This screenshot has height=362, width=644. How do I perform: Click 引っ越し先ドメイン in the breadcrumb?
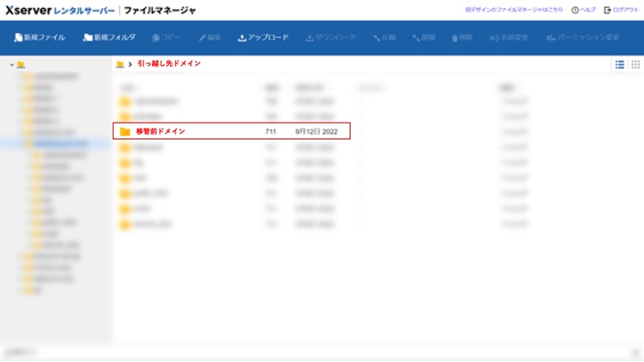pos(169,63)
